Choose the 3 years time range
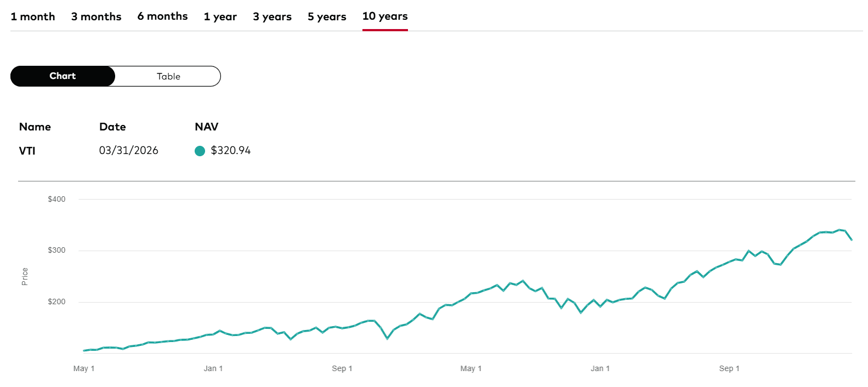Screen dimensions: 868x387 pyautogui.click(x=272, y=16)
